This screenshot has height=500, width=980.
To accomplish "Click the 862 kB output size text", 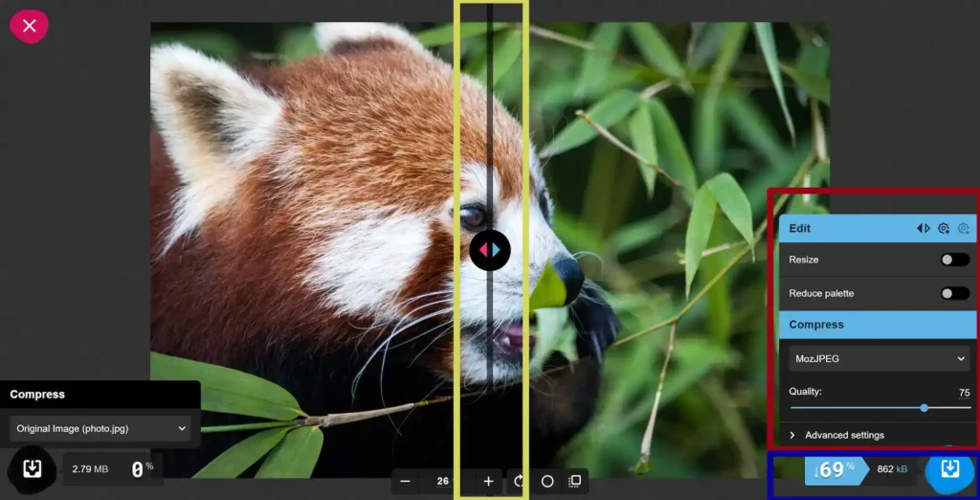I will point(893,469).
